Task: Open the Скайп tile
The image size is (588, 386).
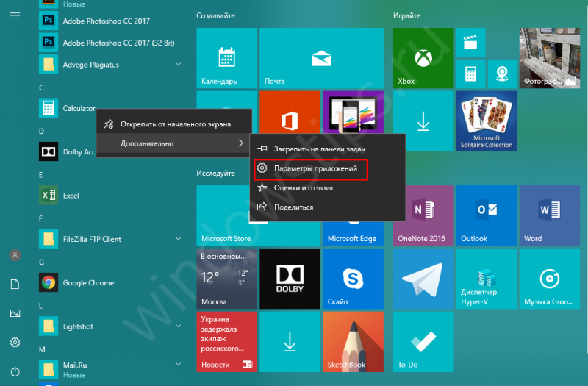Action: point(353,279)
